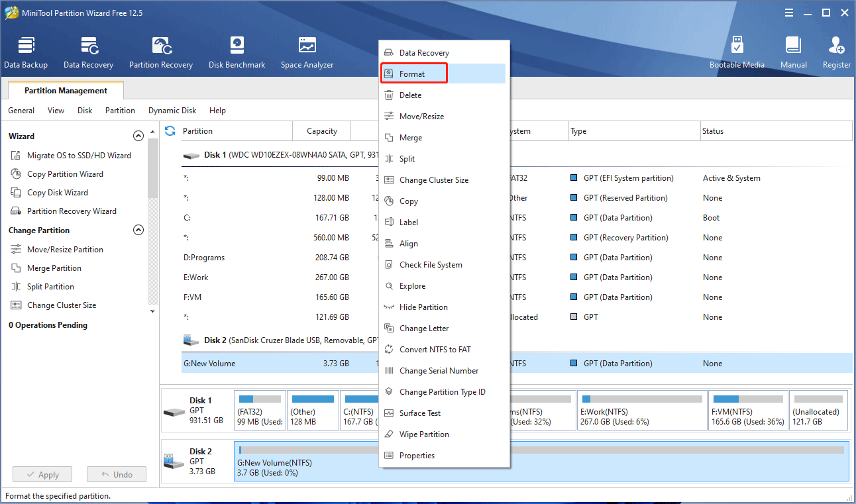Choose Align in the context menu
The width and height of the screenshot is (856, 504).
(444, 244)
